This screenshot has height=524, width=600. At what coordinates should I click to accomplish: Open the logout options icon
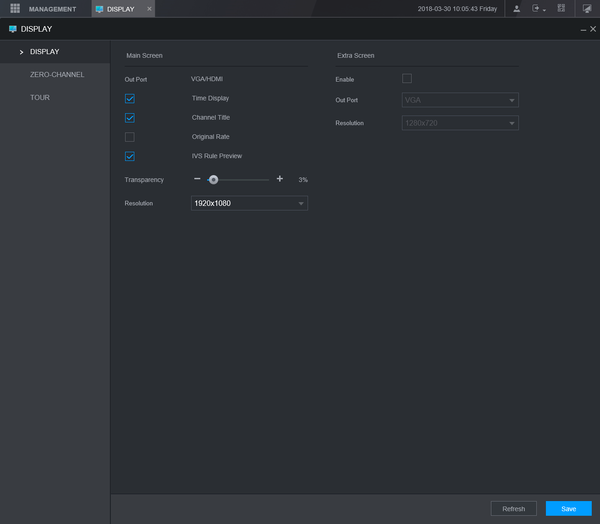tap(538, 9)
